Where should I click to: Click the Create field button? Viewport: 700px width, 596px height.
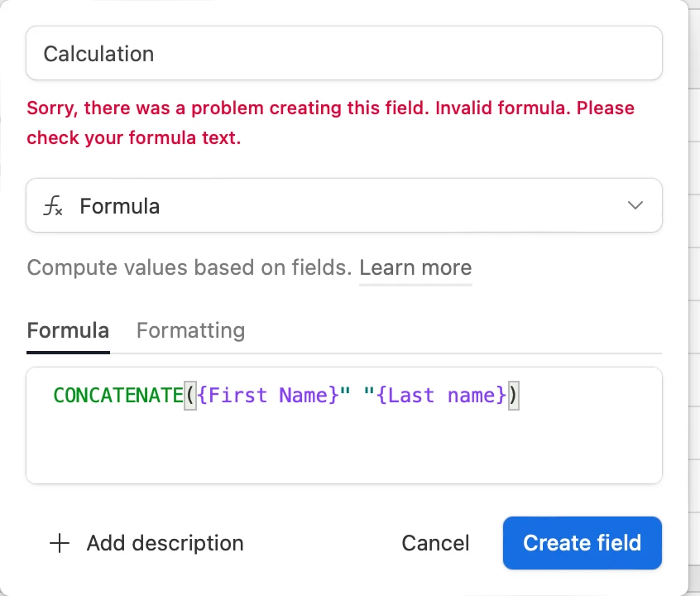(583, 543)
